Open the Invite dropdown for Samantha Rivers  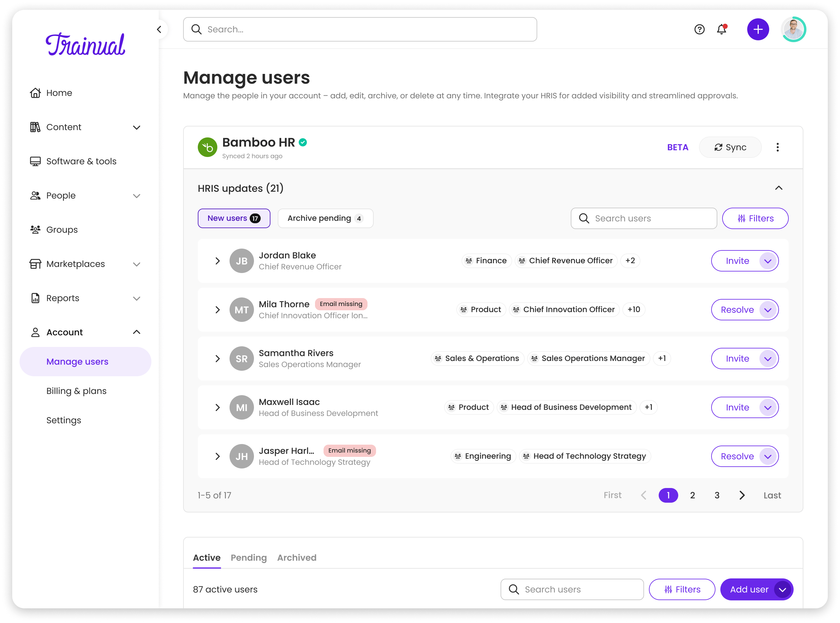pos(768,359)
